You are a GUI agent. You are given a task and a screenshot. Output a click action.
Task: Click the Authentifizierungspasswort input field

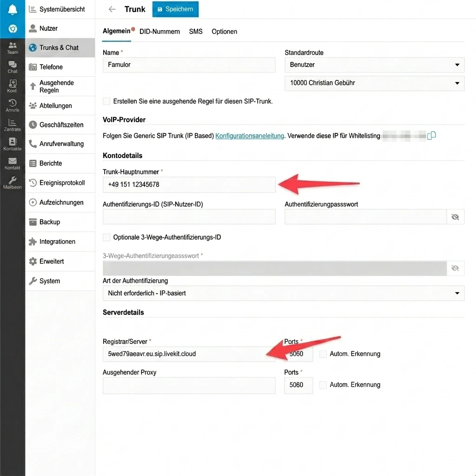365,217
